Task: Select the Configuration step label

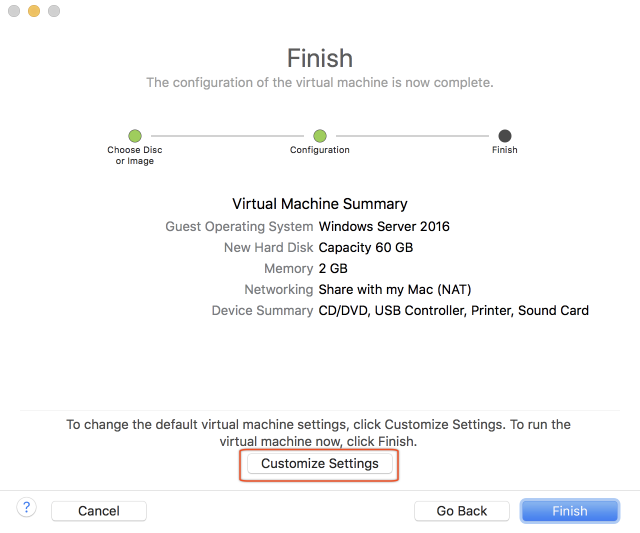Action: click(x=320, y=150)
